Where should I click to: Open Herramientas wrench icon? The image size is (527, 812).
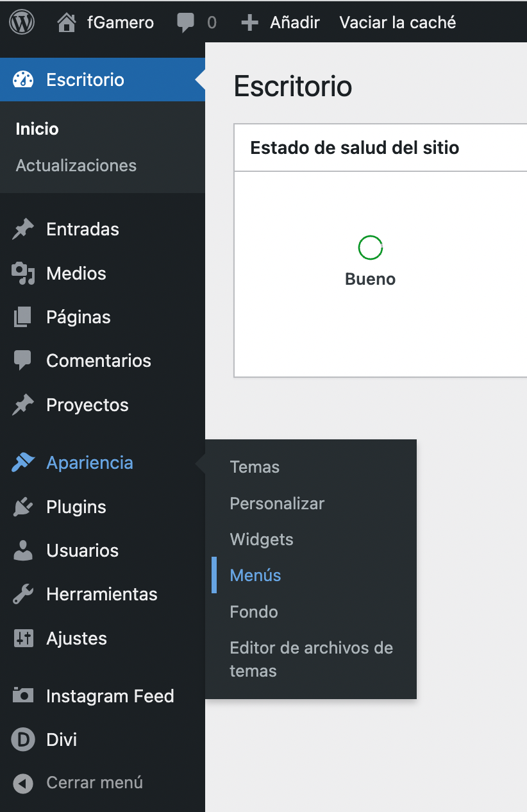click(x=23, y=595)
